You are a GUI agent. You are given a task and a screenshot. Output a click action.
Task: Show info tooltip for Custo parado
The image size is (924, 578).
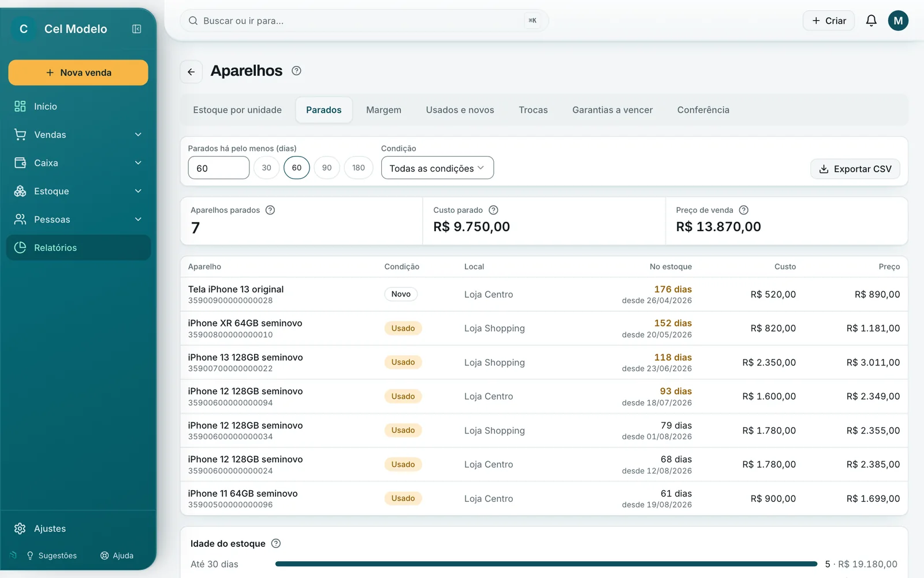pyautogui.click(x=493, y=210)
